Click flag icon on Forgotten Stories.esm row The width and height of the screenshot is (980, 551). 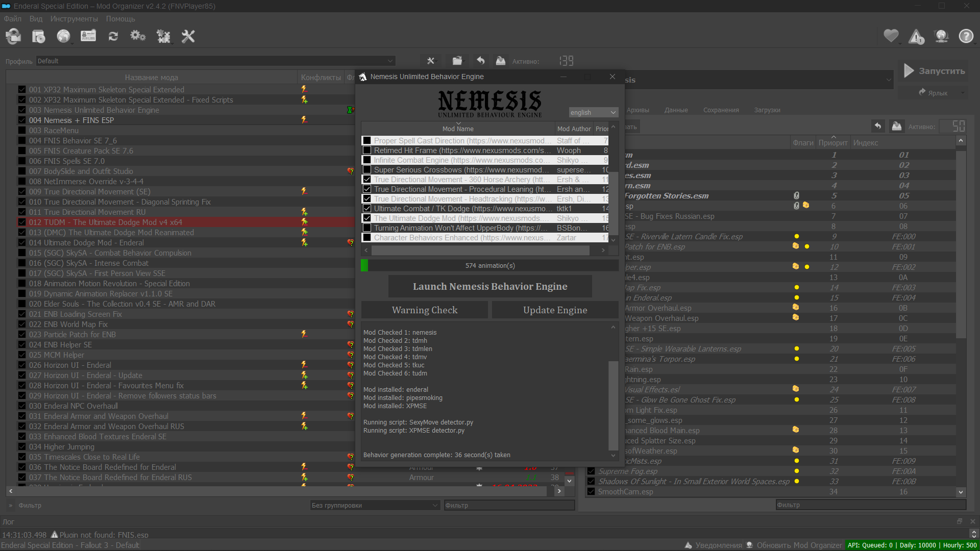click(x=796, y=195)
